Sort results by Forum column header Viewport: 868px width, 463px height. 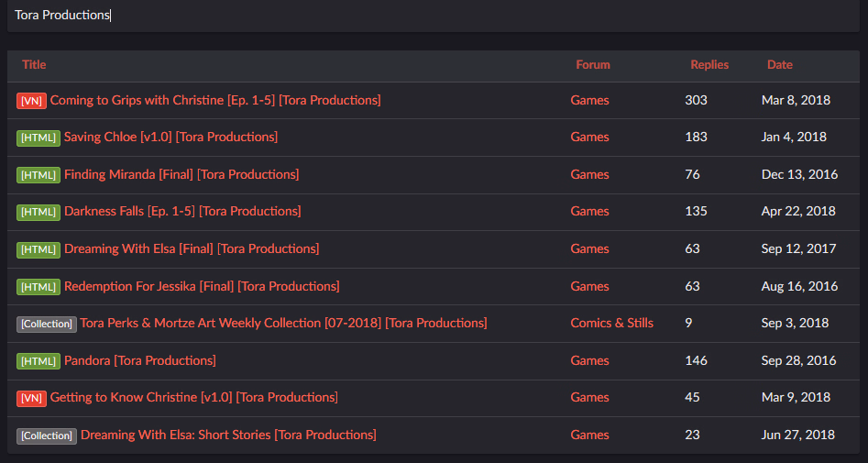[592, 65]
